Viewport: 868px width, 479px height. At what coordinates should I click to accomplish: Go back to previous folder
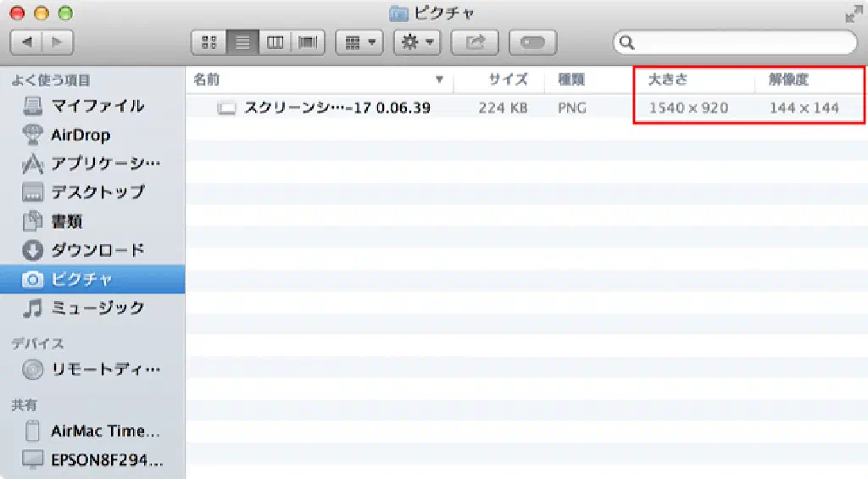click(26, 42)
